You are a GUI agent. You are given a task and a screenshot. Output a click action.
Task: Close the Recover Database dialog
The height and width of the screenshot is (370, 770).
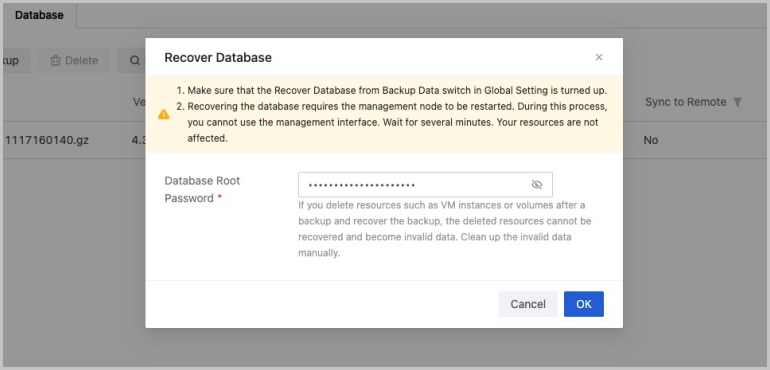coord(599,57)
